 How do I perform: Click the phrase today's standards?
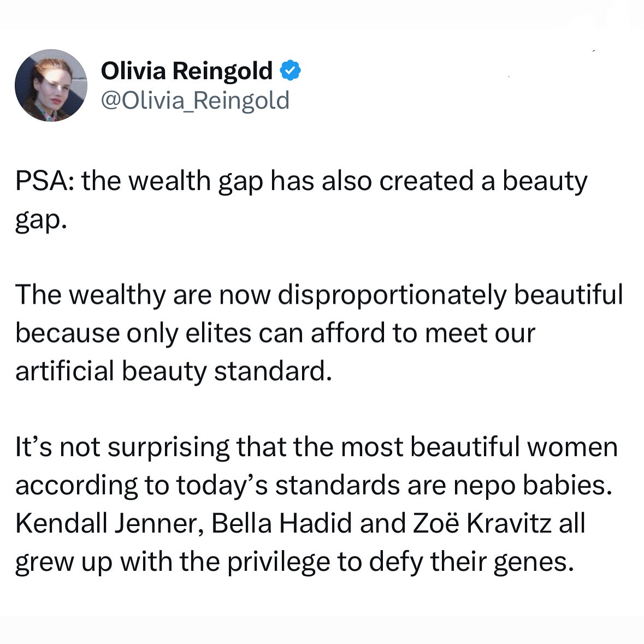(x=288, y=486)
